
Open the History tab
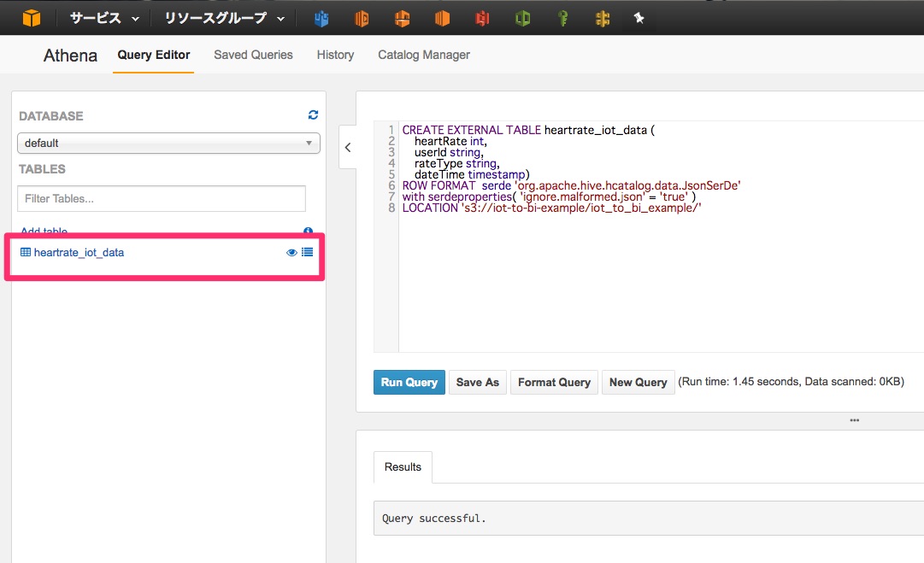click(335, 55)
